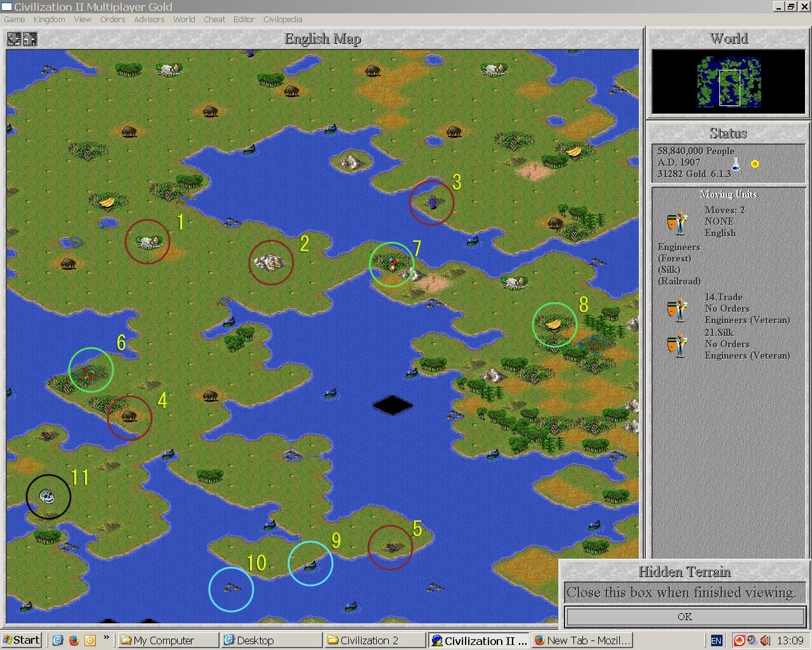Select the Engineers icon next to 21.Silk
Viewport: 812px width, 650px height.
coord(678,345)
